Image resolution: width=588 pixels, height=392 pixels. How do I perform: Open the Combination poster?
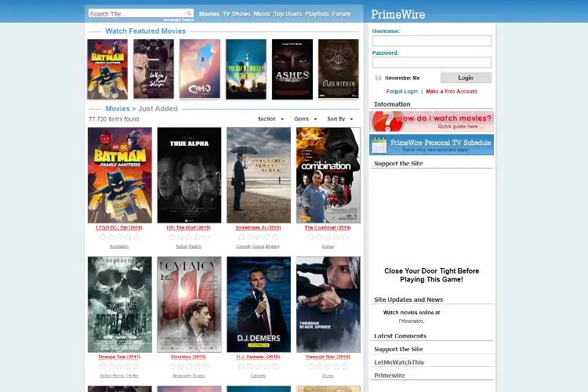point(328,175)
